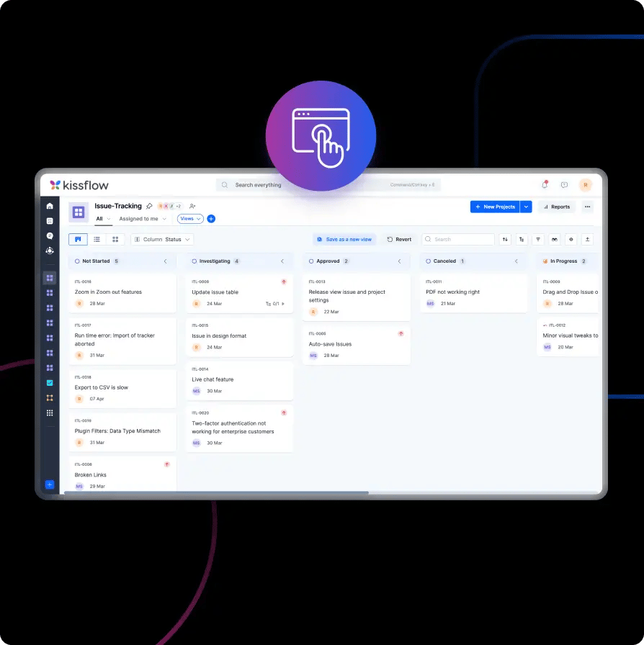Viewport: 644px width, 645px height.
Task: Switch to the list view layout
Action: (97, 239)
